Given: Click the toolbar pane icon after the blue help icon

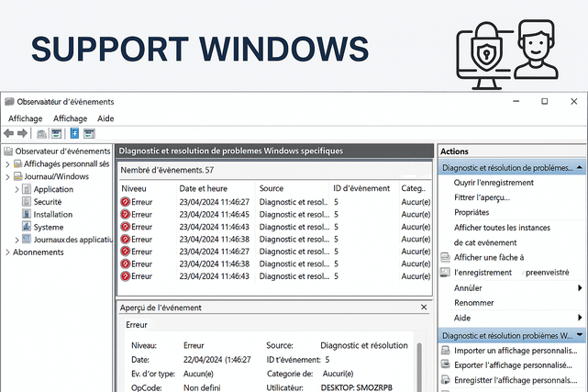Looking at the screenshot, I should coord(89,134).
